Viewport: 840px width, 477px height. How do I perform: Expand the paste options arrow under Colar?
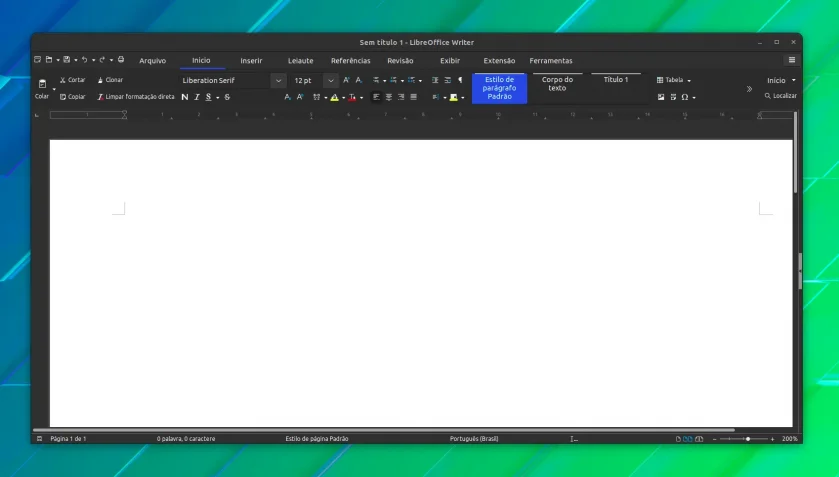54,89
